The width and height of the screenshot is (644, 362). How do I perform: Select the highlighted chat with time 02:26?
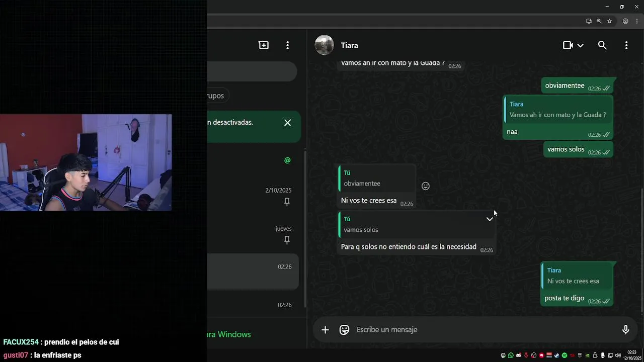pyautogui.click(x=253, y=272)
